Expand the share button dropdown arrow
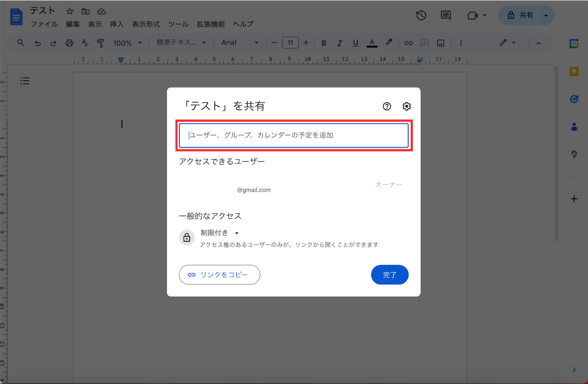 [x=546, y=15]
